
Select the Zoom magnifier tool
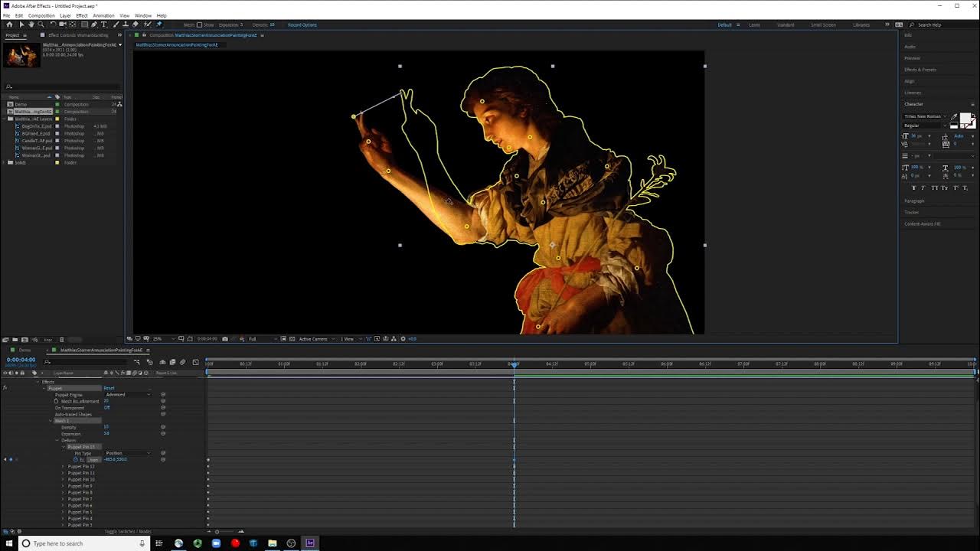(41, 24)
